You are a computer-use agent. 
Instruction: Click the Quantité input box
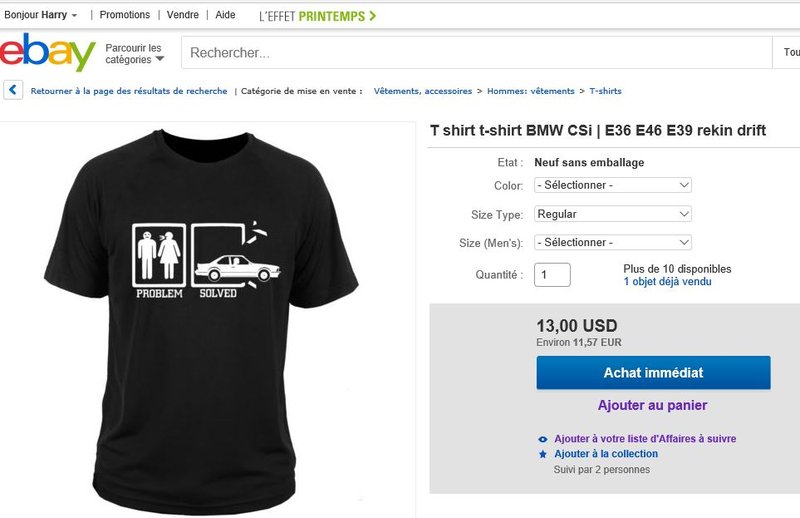point(552,275)
